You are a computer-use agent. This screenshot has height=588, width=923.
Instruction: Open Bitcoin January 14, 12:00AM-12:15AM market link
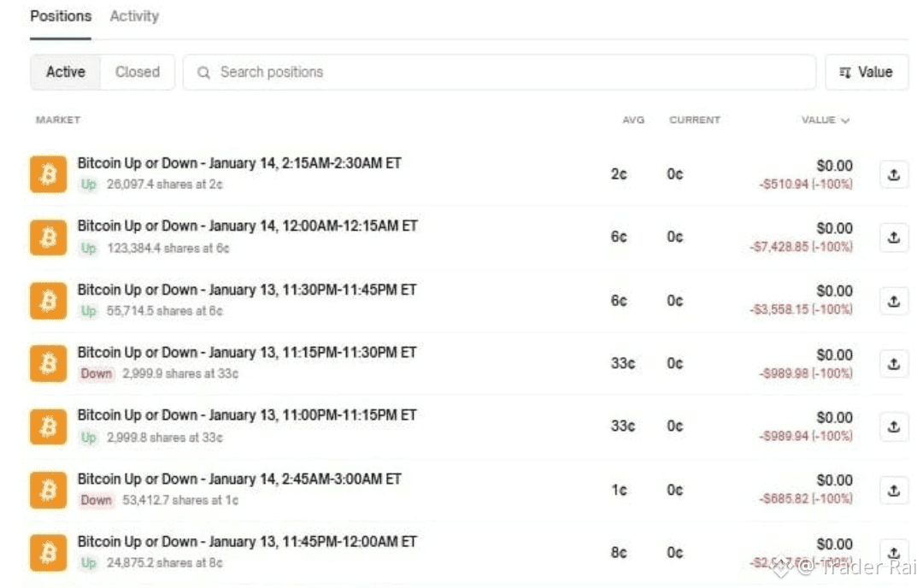click(247, 226)
